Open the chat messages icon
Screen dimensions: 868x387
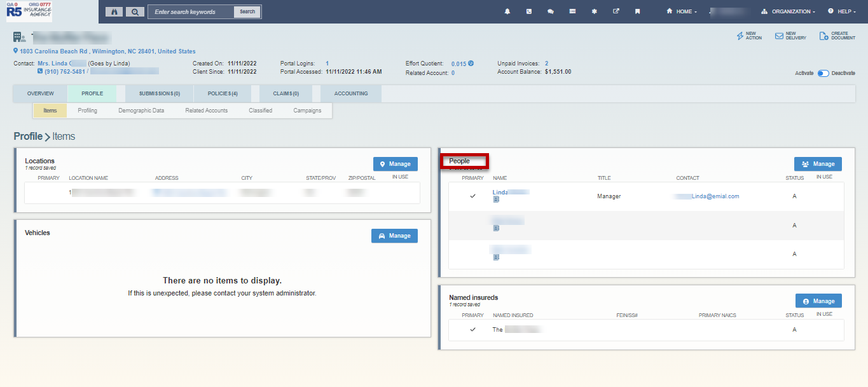tap(550, 11)
